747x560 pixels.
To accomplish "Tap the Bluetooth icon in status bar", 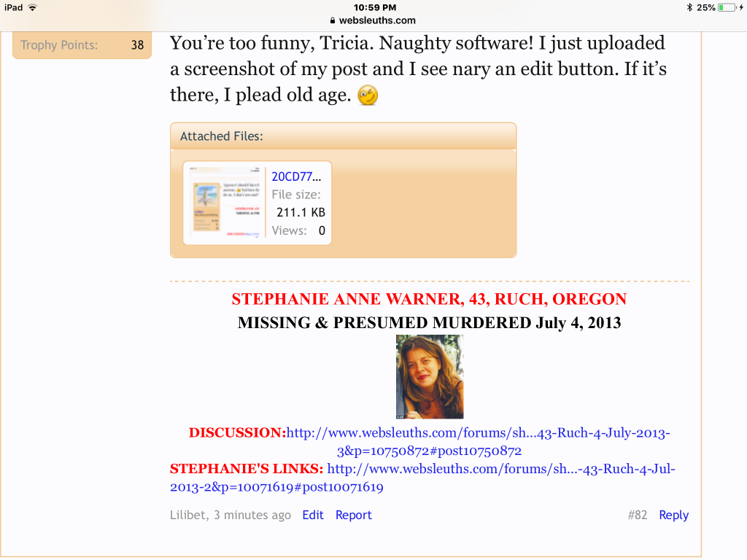I will tap(689, 7).
